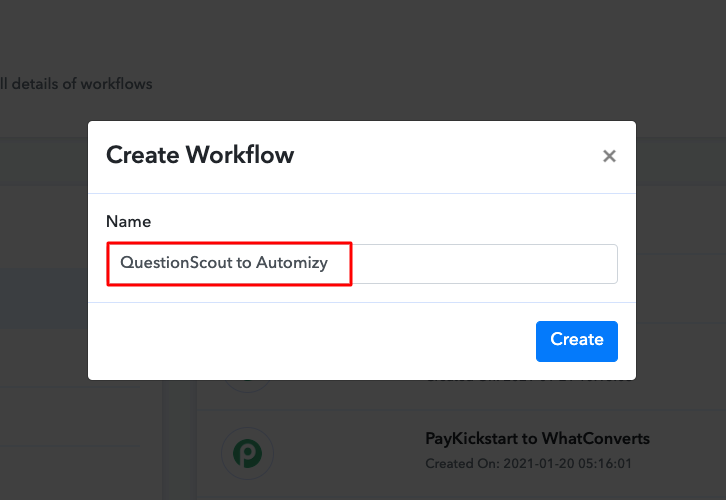Screen dimensions: 726x500
Task: Click the Name field label
Action: 128,221
